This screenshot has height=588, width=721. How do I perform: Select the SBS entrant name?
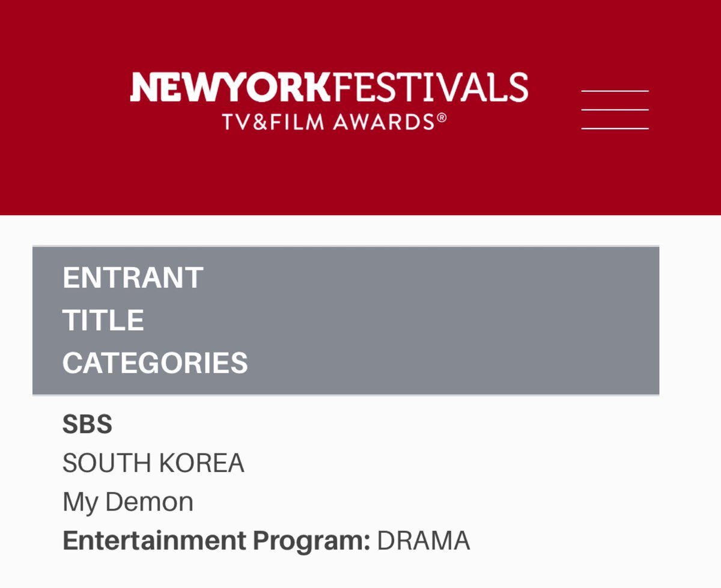pyautogui.click(x=87, y=425)
